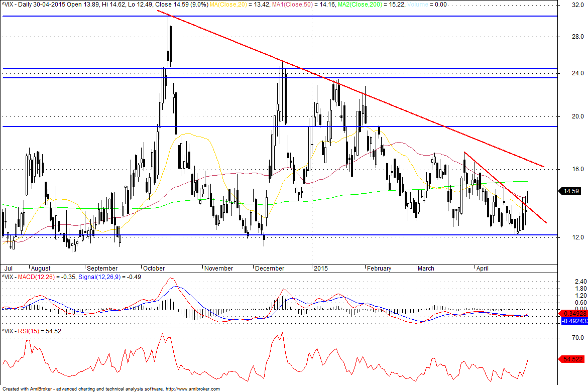Viewport: 588px width, 392px height.
Task: Click the 32.0 price axis label
Action: [x=578, y=5]
